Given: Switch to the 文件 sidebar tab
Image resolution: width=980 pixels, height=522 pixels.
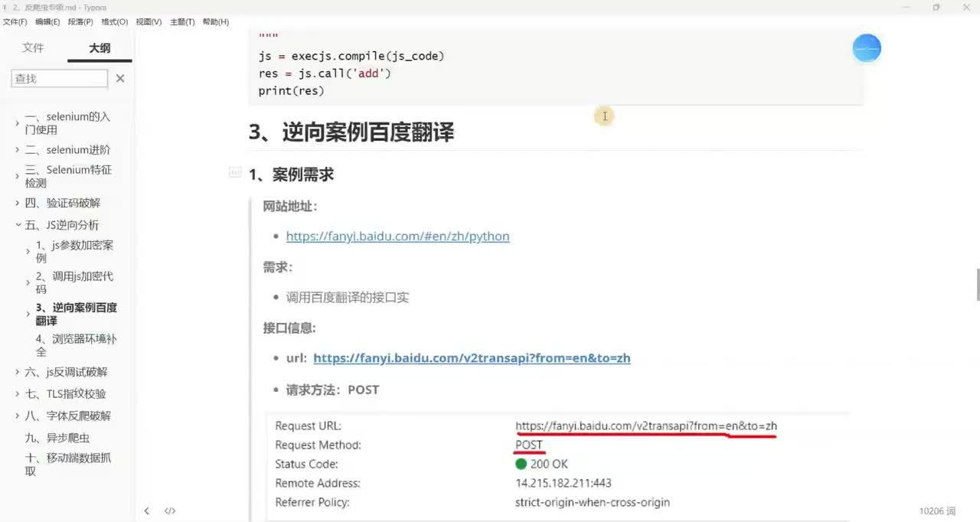Looking at the screenshot, I should tap(33, 47).
